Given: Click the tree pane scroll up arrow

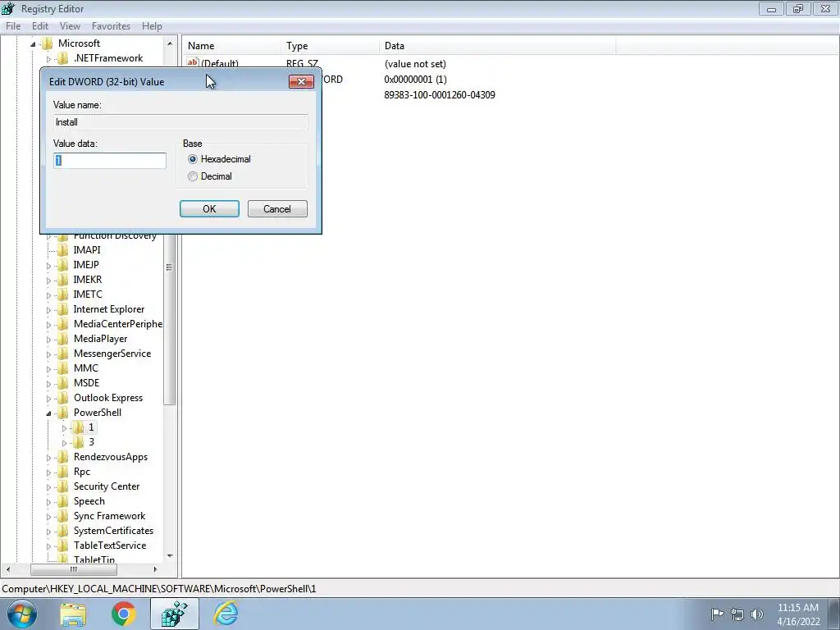Looking at the screenshot, I should pos(170,43).
